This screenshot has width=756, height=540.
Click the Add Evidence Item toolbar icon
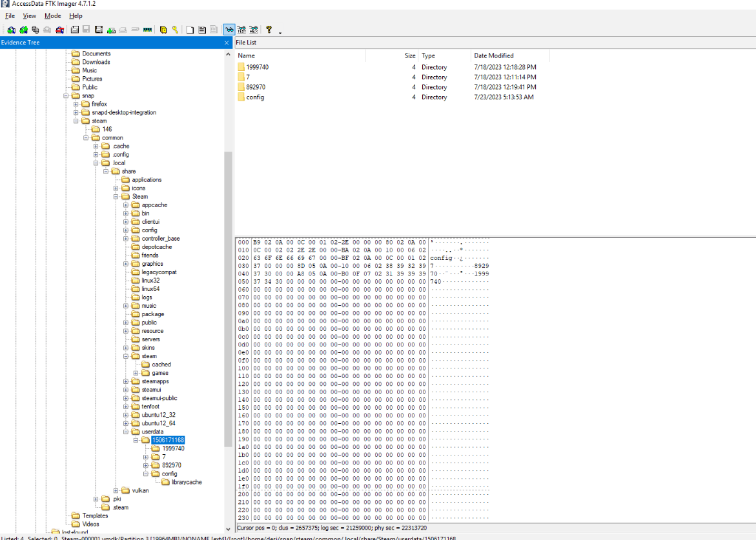[11, 30]
